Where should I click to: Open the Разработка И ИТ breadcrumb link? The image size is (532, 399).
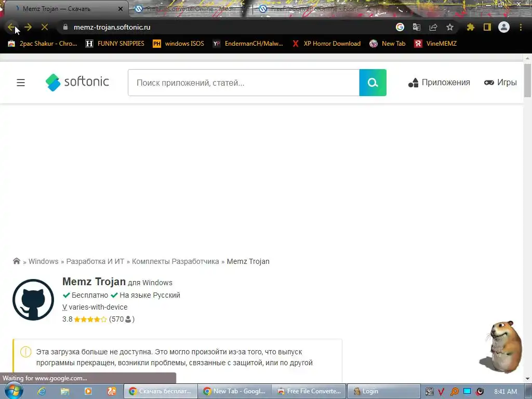95,261
